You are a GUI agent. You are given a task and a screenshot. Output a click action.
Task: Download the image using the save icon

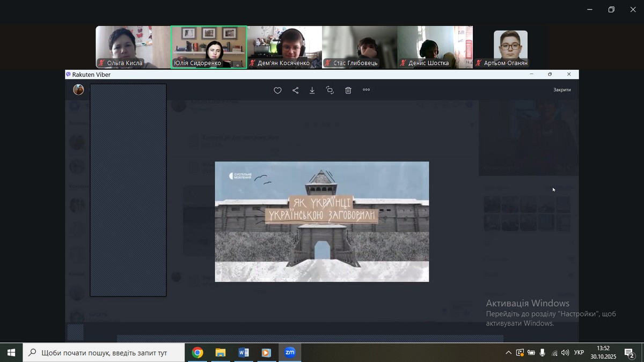click(312, 91)
